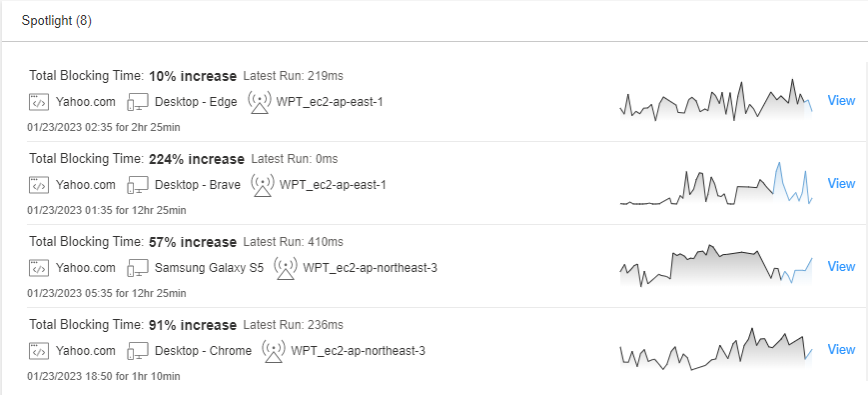
Task: Open View link for 224% increase alert
Action: 841,183
